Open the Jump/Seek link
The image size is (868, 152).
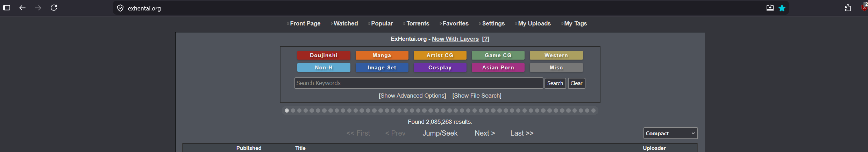(440, 133)
